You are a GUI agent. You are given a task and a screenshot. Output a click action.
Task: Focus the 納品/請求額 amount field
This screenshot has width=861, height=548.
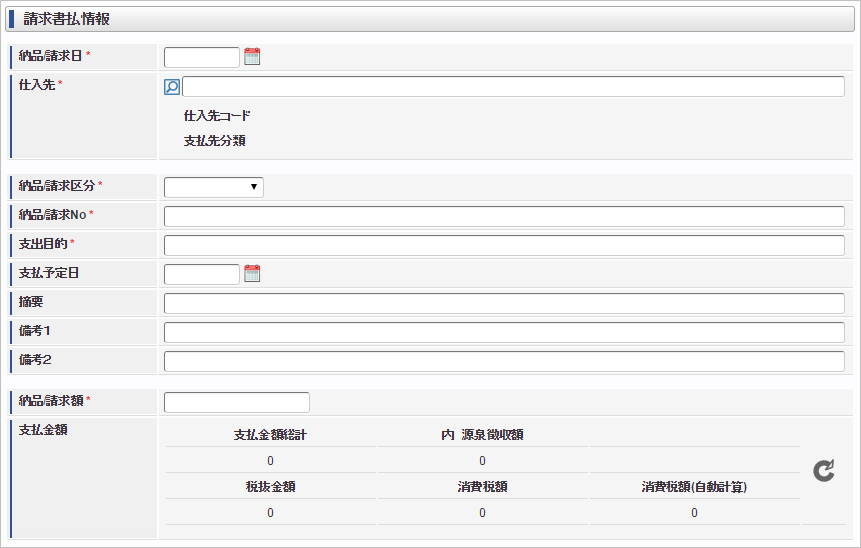click(237, 402)
